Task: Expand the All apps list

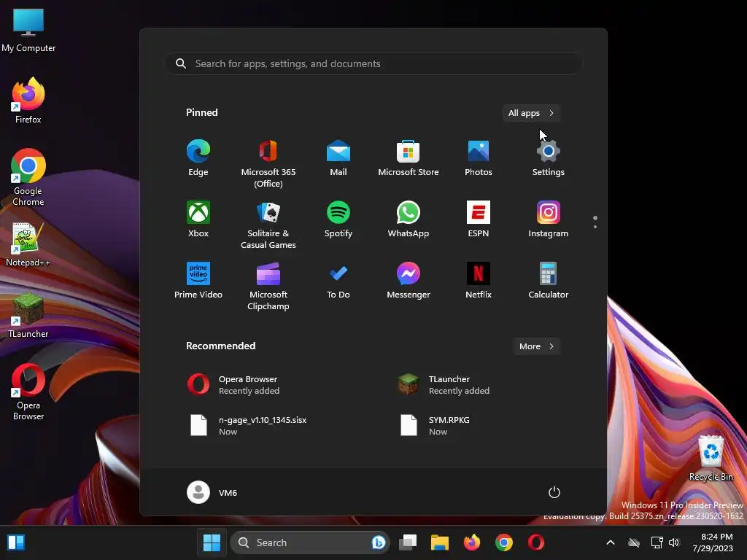Action: click(x=531, y=113)
